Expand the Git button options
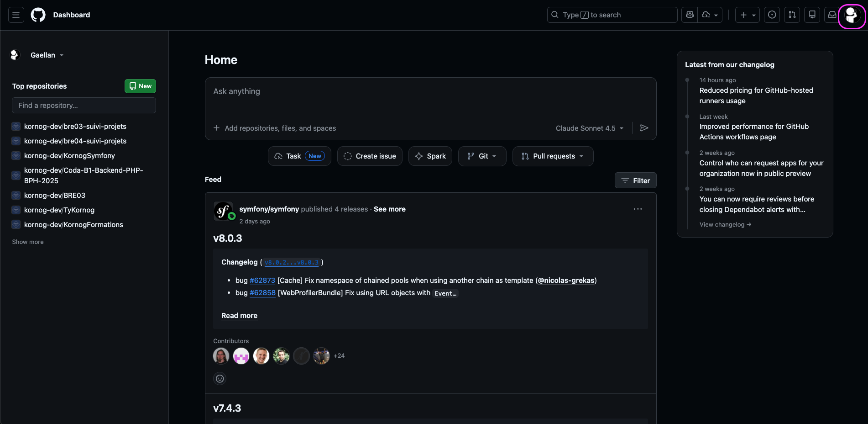 point(482,156)
